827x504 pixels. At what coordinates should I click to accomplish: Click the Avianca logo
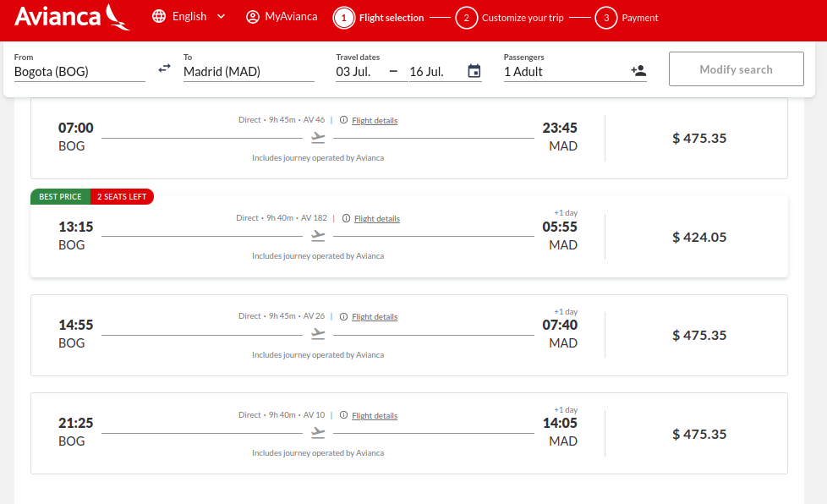click(72, 17)
